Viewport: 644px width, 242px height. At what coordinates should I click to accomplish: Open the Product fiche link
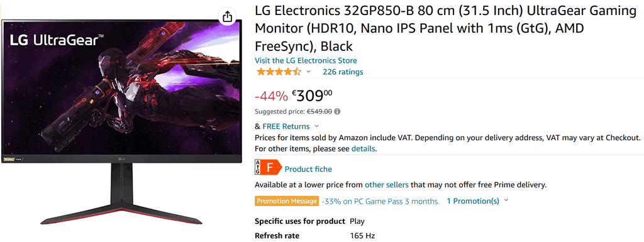coord(308,169)
